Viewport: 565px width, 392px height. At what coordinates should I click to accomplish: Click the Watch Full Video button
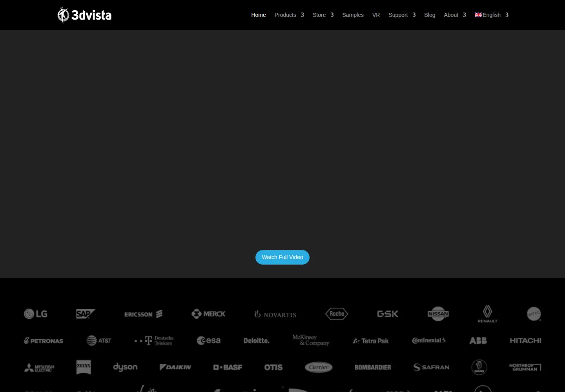[282, 257]
